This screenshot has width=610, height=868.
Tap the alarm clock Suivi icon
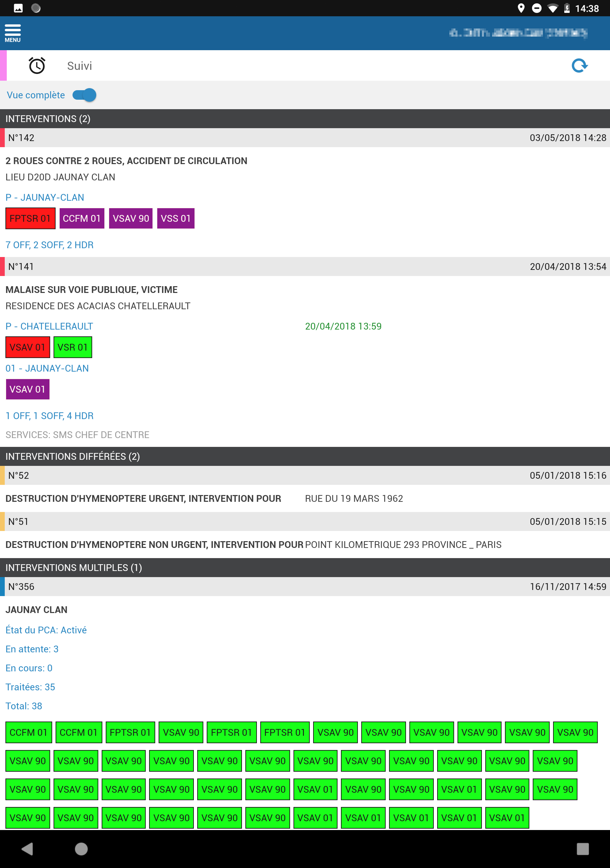pos(37,65)
